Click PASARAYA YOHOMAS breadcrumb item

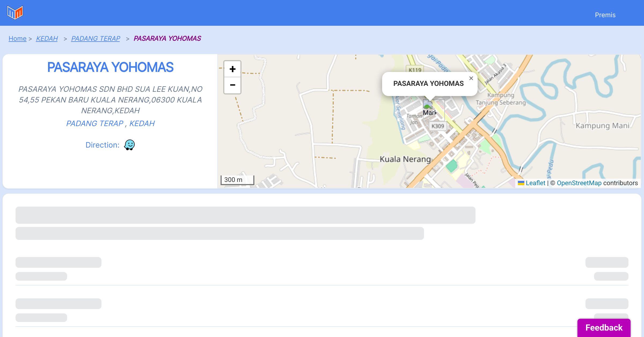point(167,39)
